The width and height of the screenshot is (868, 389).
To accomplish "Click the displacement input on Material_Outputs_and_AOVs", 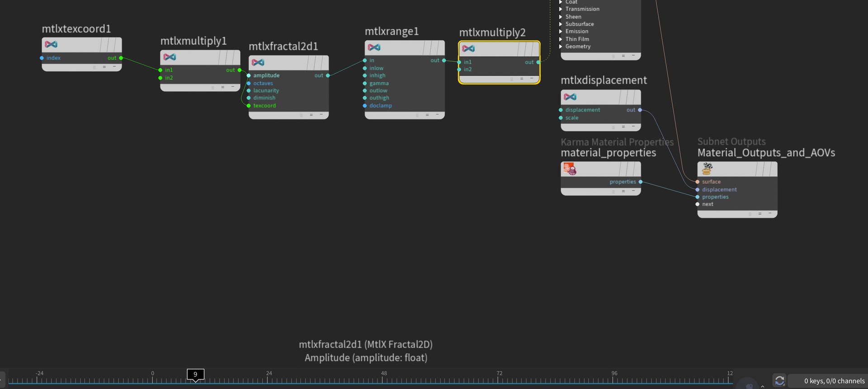I will point(698,190).
